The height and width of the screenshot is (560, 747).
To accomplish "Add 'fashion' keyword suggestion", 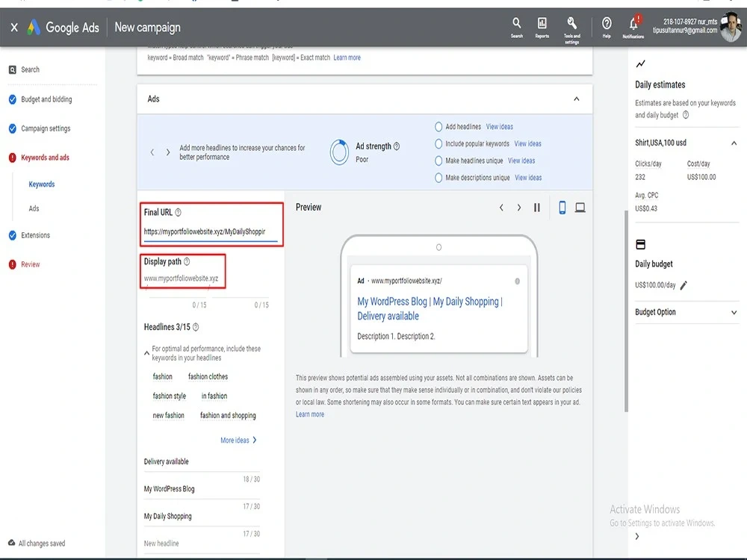I will tap(162, 376).
